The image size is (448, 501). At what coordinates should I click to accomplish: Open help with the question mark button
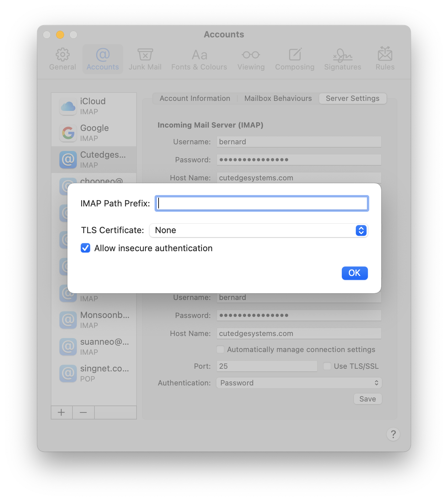tap(393, 434)
